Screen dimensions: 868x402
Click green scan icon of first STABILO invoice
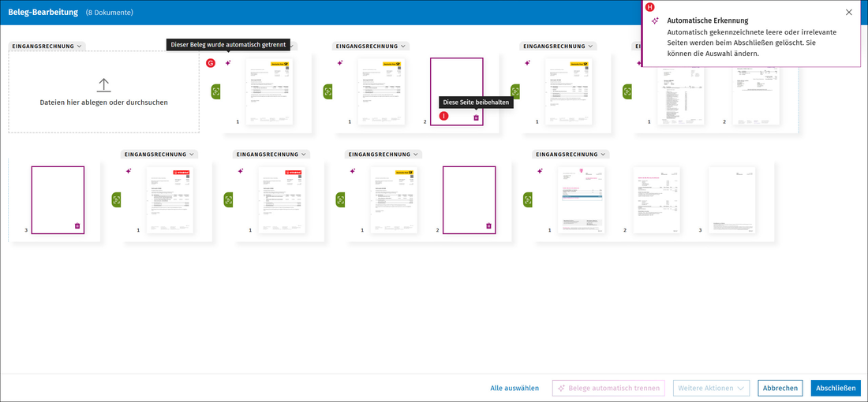pos(116,199)
